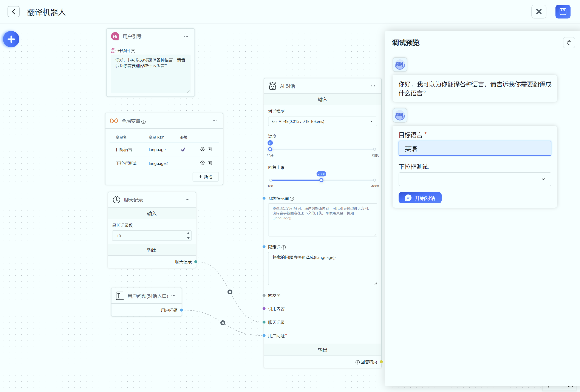Viewport: 580px width, 392px height.
Task: Remove the 聊天记录 connection line with X
Action: point(230,292)
